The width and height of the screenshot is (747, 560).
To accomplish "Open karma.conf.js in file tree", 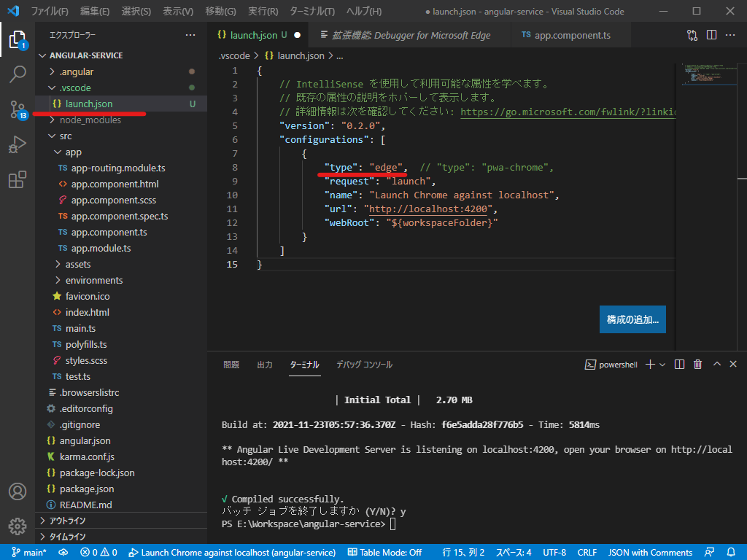I will pos(120,456).
